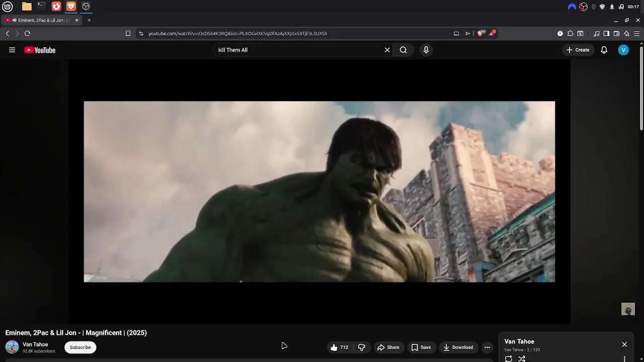Open the account avatar menu
The height and width of the screenshot is (362, 644).
click(623, 50)
